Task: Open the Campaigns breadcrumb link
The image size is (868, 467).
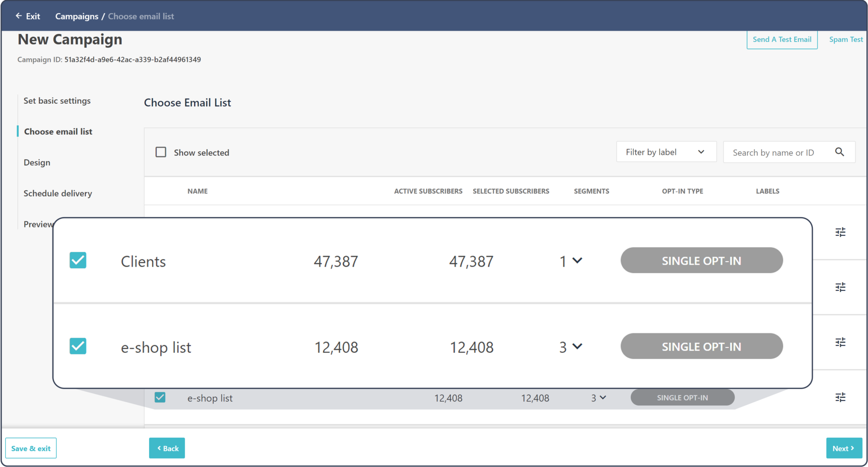Action: (x=77, y=16)
